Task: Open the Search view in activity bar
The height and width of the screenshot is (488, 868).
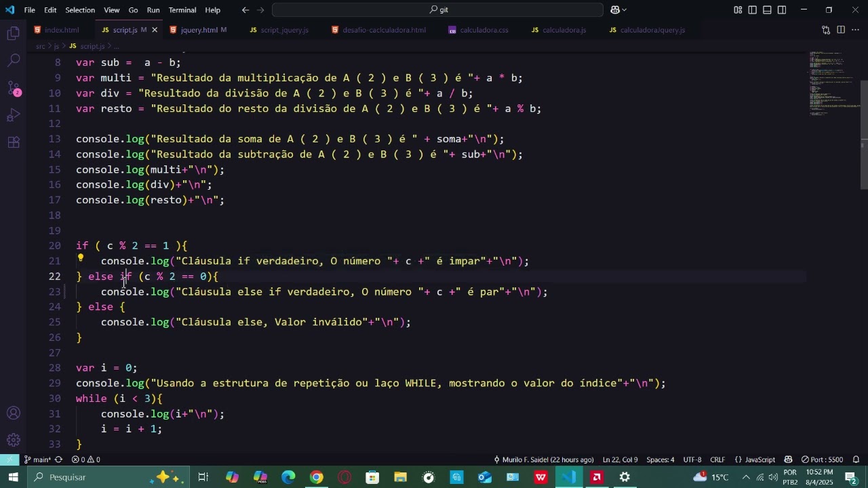Action: (13, 61)
